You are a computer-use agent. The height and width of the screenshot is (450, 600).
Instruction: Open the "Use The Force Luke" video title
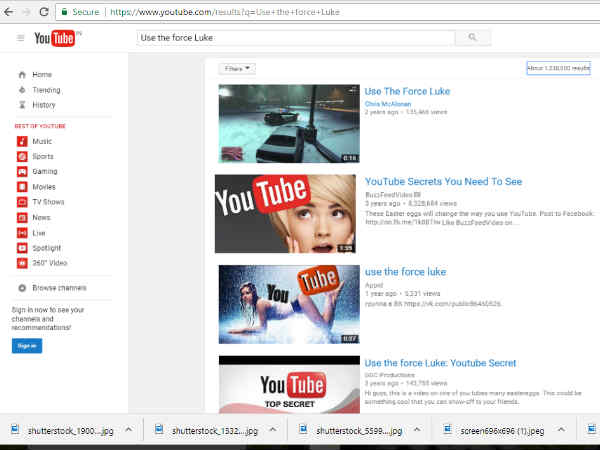(407, 91)
